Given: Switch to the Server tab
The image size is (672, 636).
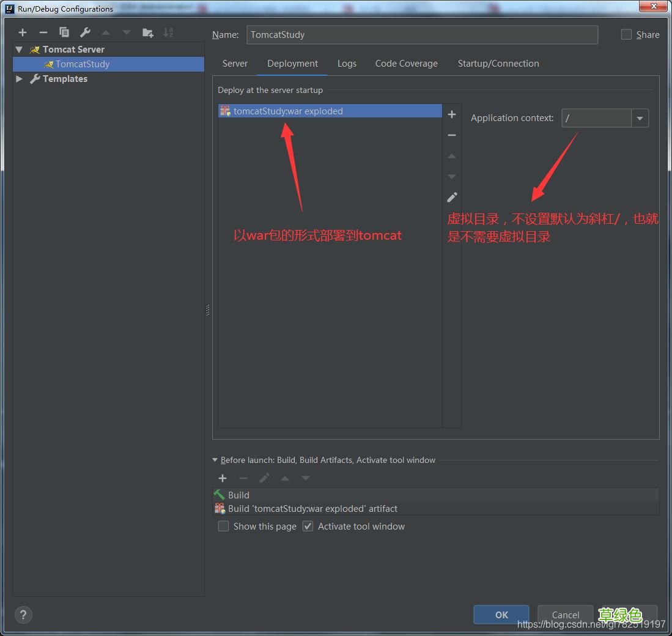Looking at the screenshot, I should tap(235, 64).
